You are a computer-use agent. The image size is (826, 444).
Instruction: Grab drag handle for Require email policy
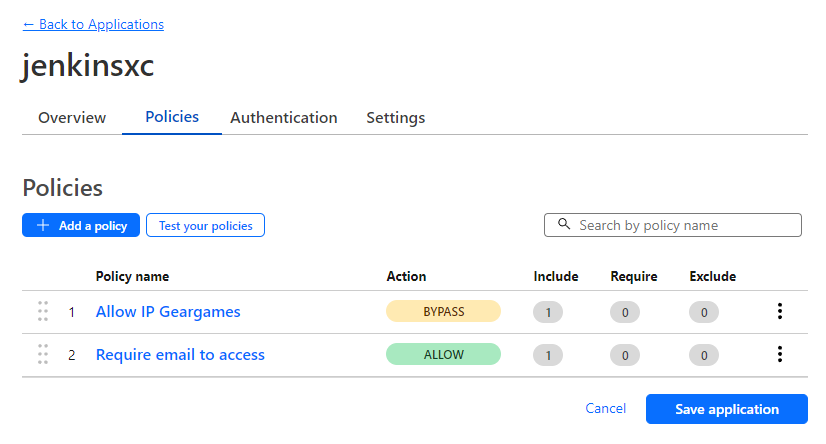43,354
